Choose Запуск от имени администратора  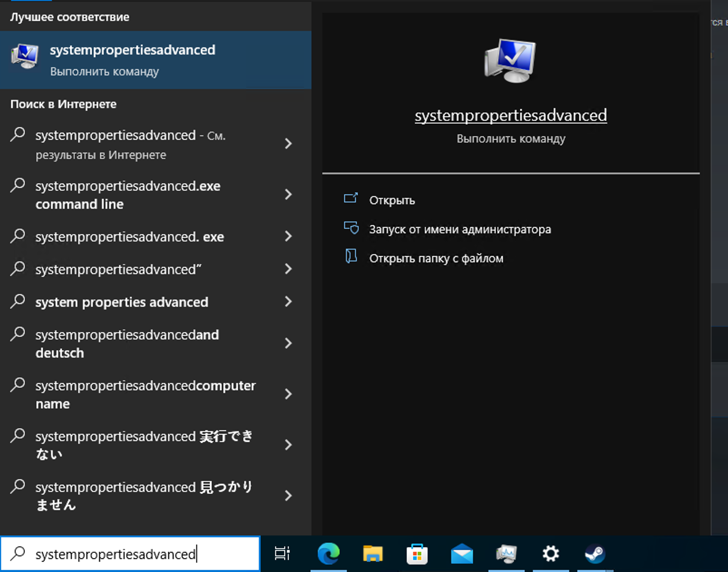pyautogui.click(x=460, y=229)
